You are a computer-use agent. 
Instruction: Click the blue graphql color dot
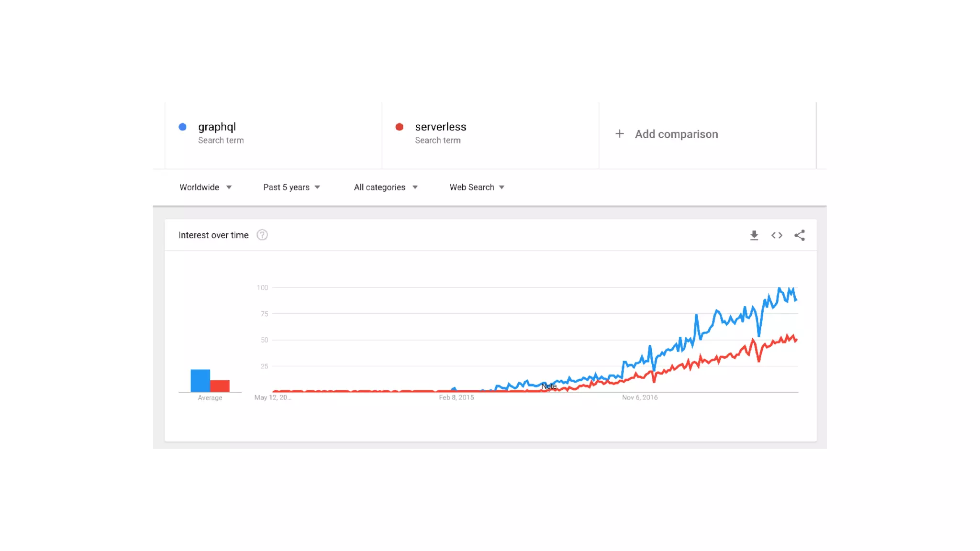(182, 127)
